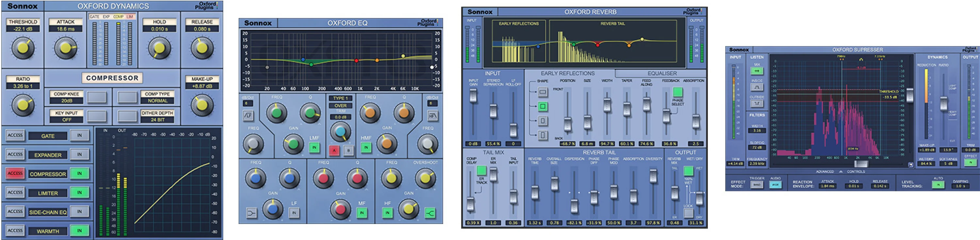Viewport: 980px width, 240px height.
Task: Click the Listen Outside band icon in SuprEsser
Action: 757,103
